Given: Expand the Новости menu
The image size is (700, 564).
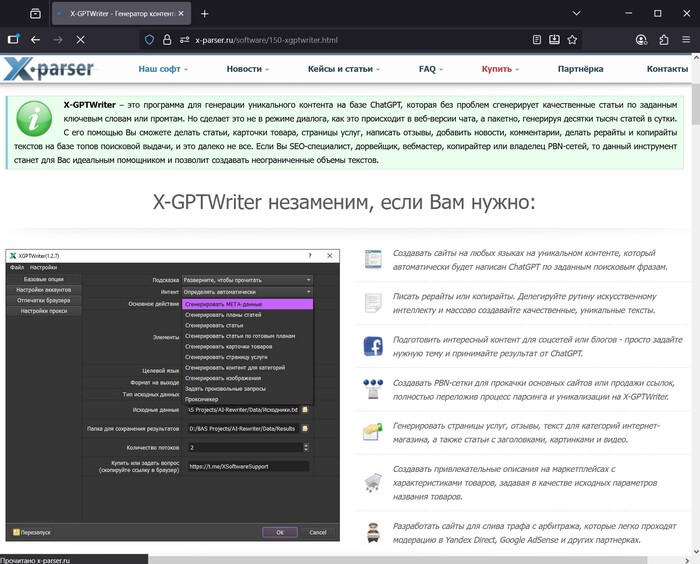Looking at the screenshot, I should click(x=247, y=69).
